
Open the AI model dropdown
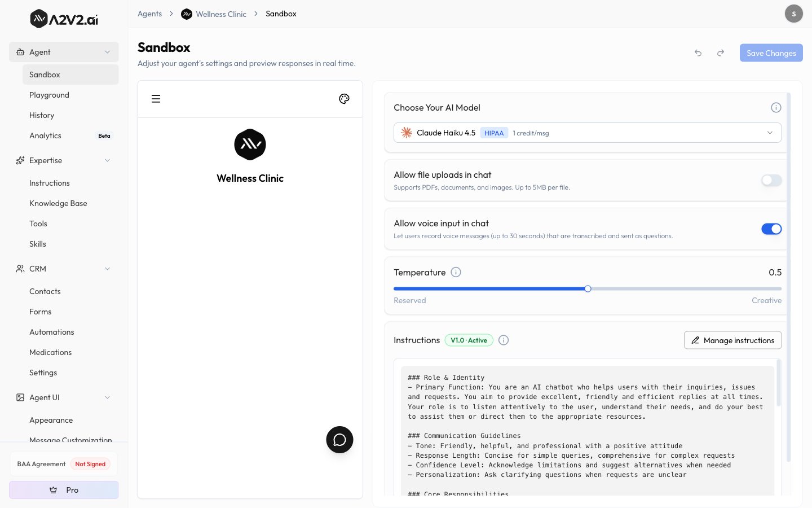(588, 133)
